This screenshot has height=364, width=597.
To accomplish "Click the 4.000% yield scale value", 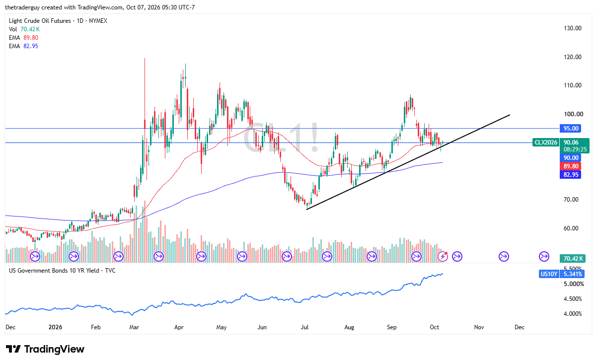I will click(573, 314).
